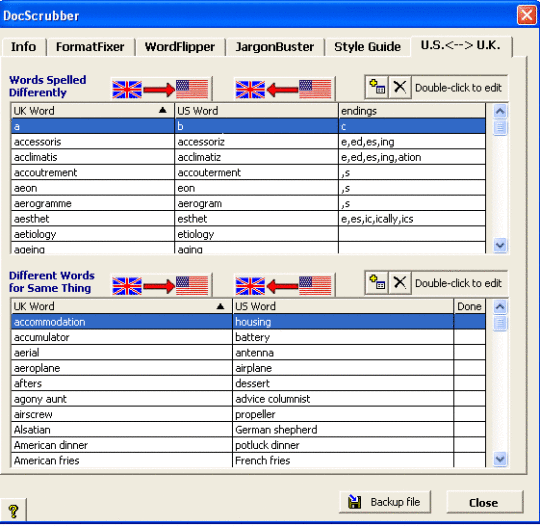Select the 'accommodation' row

[x=248, y=322]
